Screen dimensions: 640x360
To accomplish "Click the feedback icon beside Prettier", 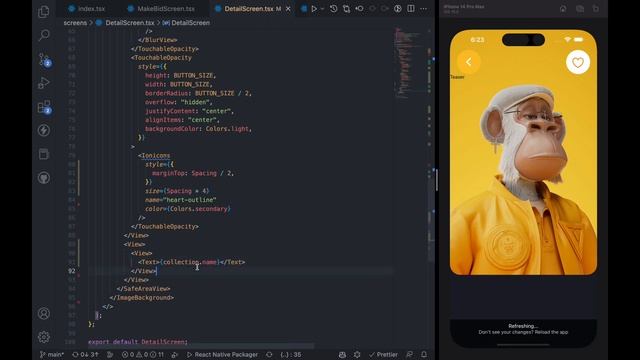I will coord(409,355).
